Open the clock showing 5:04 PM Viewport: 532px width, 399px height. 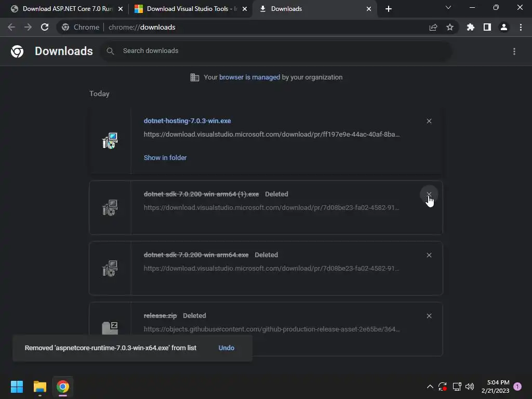496,387
